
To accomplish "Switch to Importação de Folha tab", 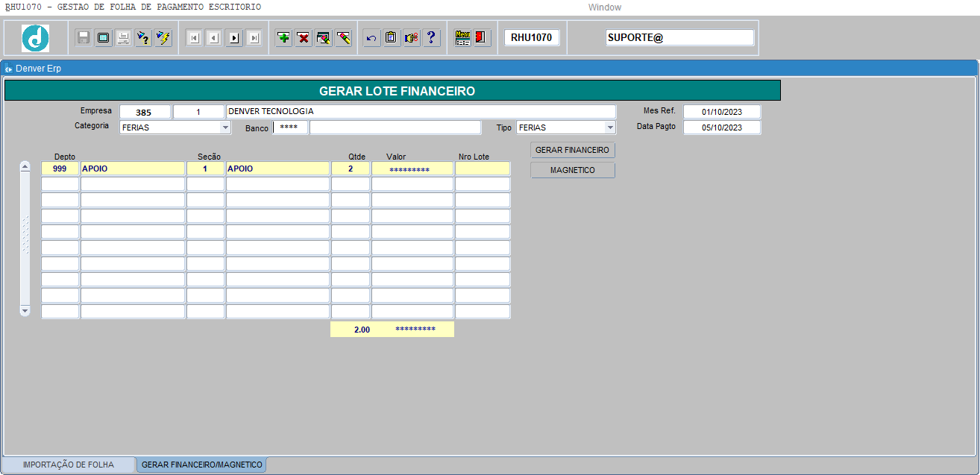I will (69, 465).
